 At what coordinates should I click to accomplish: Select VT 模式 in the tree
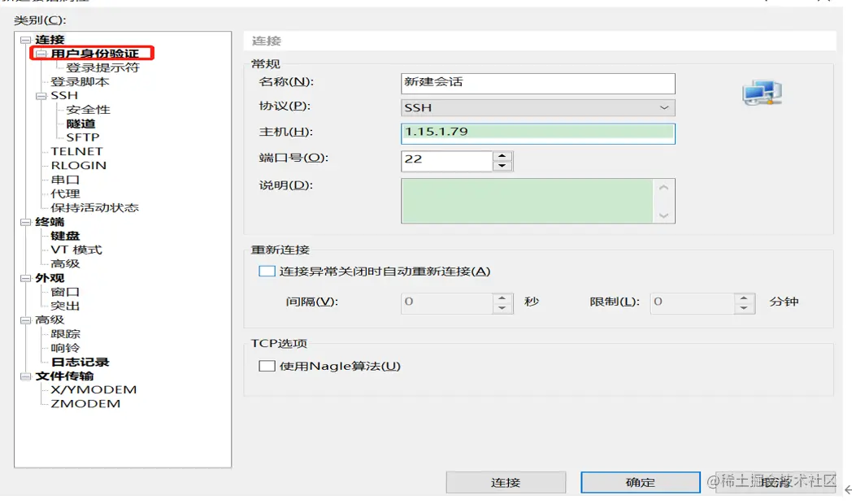[x=76, y=250]
